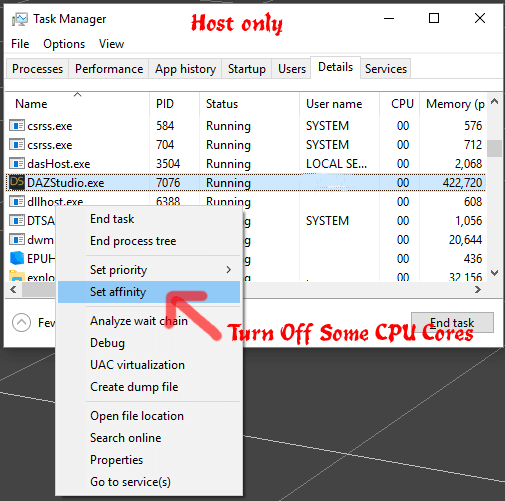
Task: Switch to the Services tab
Action: click(386, 69)
